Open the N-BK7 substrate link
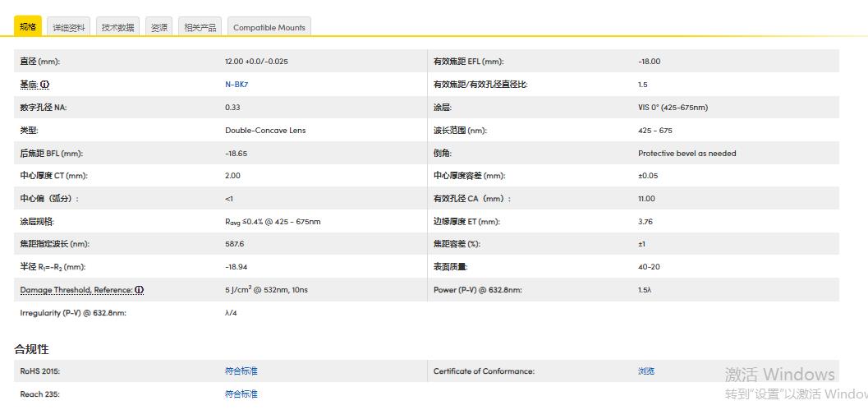Screen dimensions: 868x419 coord(237,85)
